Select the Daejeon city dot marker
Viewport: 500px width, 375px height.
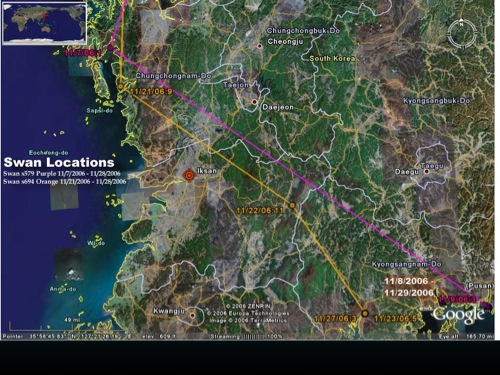pyautogui.click(x=255, y=102)
